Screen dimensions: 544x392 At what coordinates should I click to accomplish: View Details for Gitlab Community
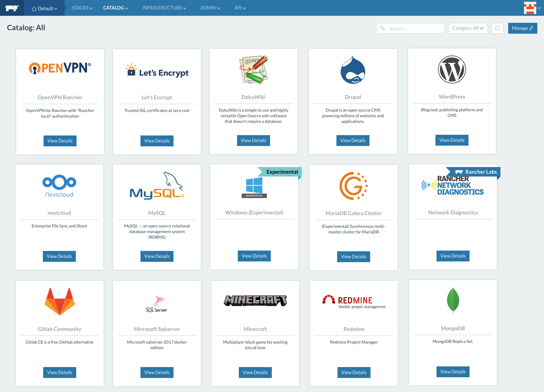click(60, 372)
